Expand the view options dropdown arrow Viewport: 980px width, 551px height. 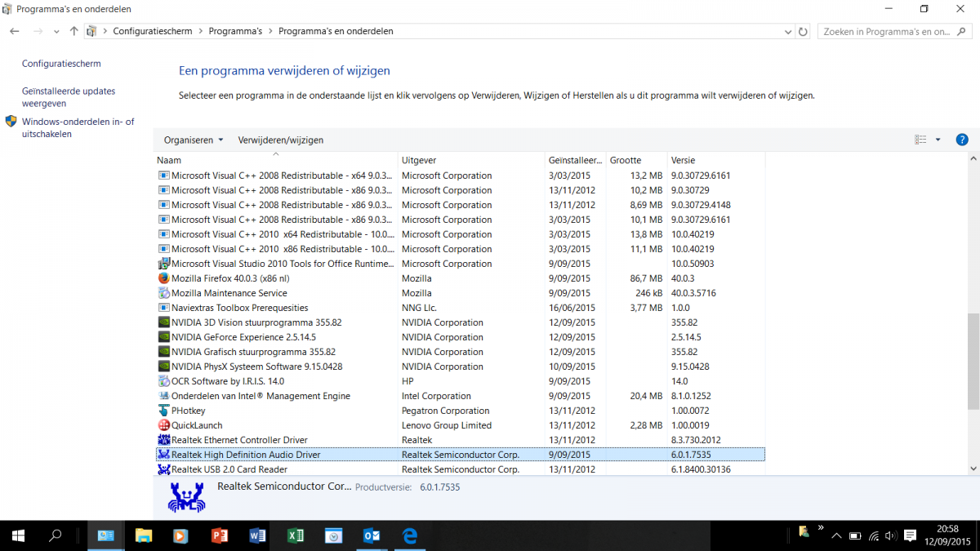click(938, 140)
